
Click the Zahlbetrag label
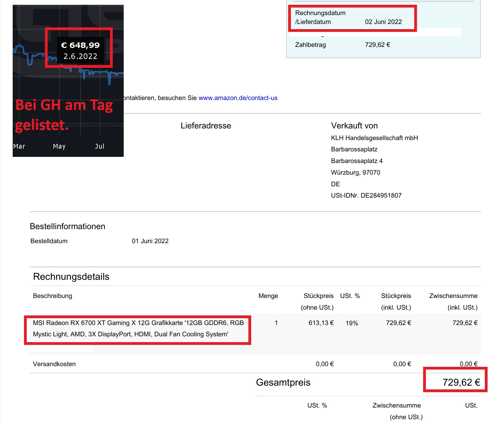[310, 45]
